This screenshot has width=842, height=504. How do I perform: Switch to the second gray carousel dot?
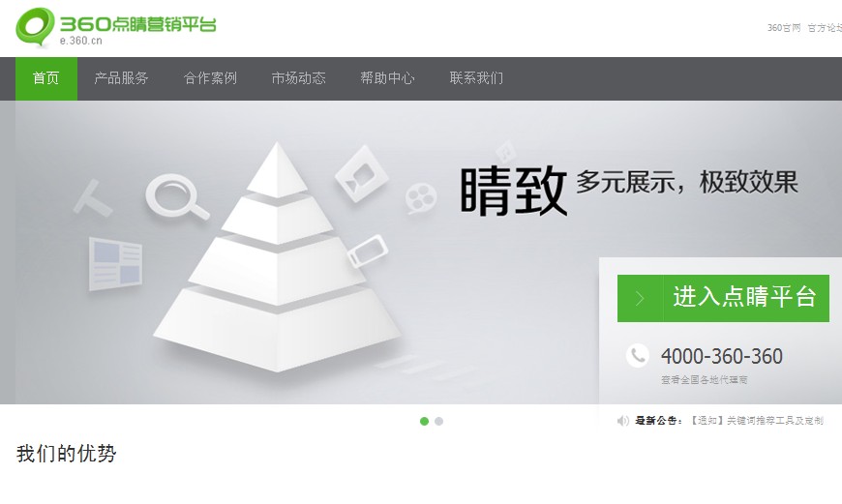tap(438, 422)
